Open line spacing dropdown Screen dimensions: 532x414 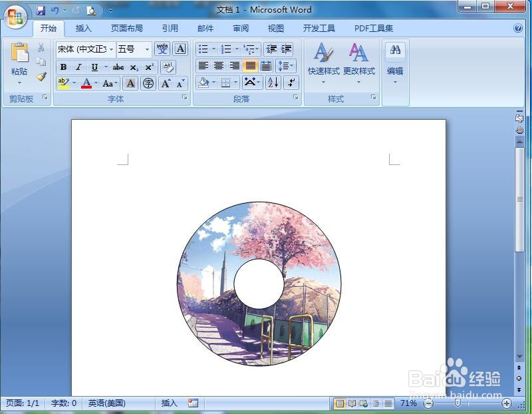click(286, 65)
